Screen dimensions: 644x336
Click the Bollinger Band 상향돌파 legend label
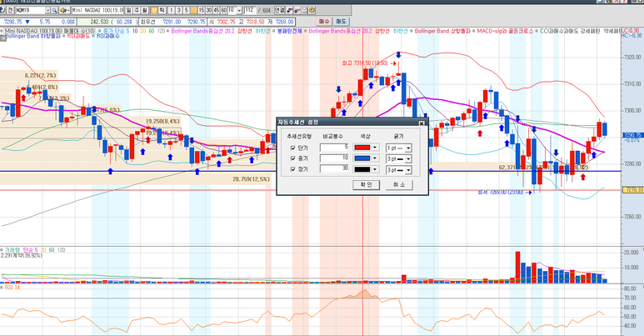442,31
